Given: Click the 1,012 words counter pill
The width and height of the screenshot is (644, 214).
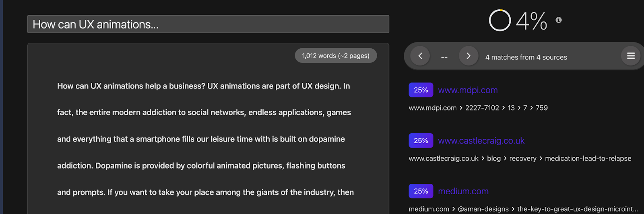Looking at the screenshot, I should point(336,56).
